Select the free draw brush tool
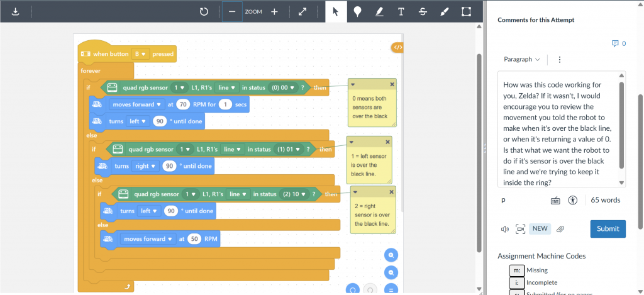644x295 pixels. coord(445,12)
